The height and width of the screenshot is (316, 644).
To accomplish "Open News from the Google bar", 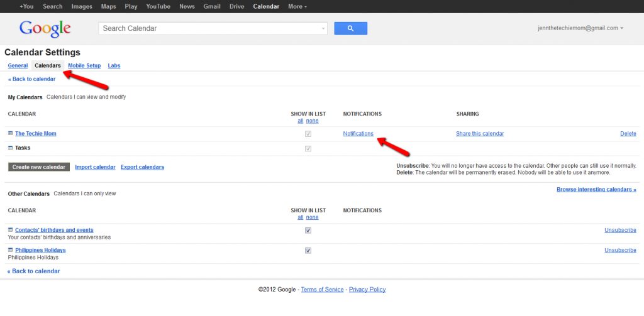I will (187, 6).
